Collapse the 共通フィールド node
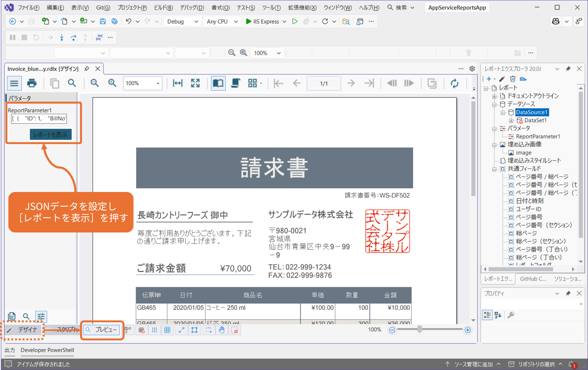 [x=494, y=169]
